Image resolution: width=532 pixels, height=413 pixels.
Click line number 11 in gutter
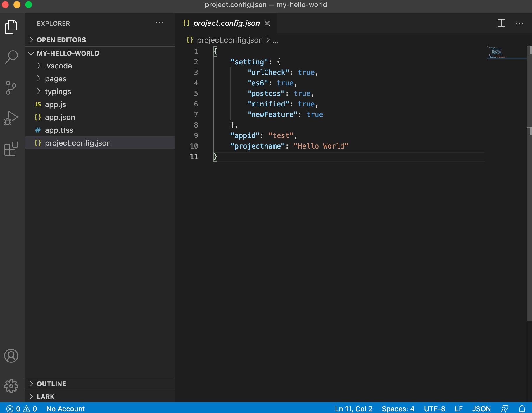194,156
